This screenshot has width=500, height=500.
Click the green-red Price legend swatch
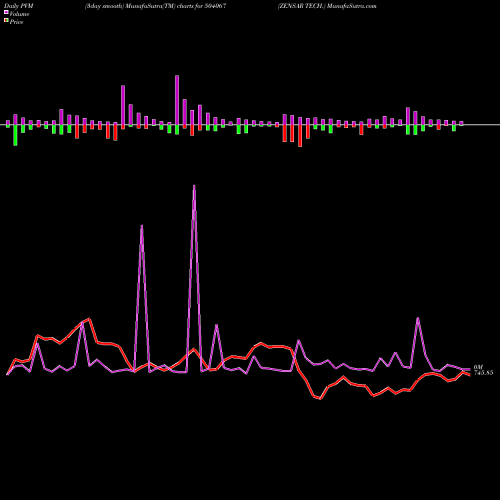[x=6, y=21]
